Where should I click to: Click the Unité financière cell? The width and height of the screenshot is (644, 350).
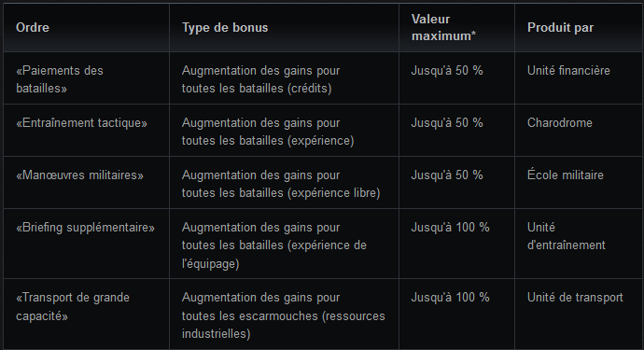(568, 71)
